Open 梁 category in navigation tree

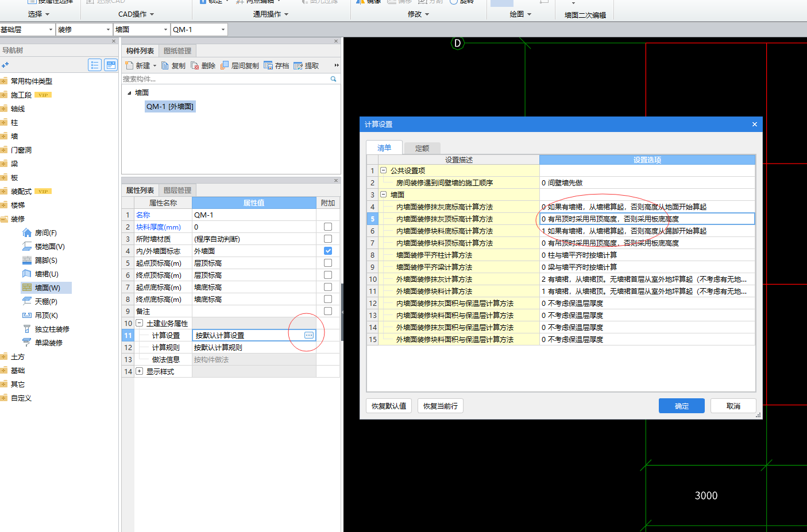click(x=14, y=164)
